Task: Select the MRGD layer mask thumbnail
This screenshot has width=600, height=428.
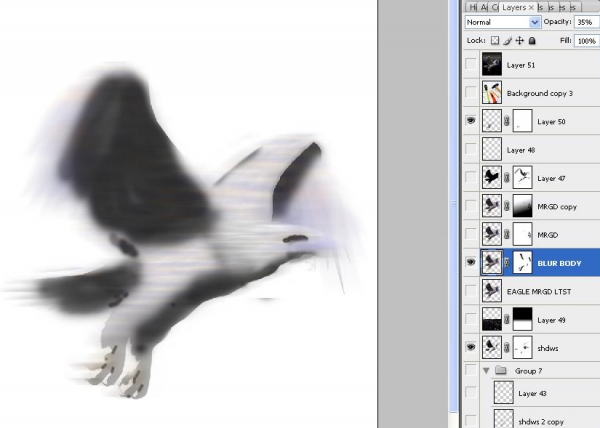Action: tap(522, 234)
